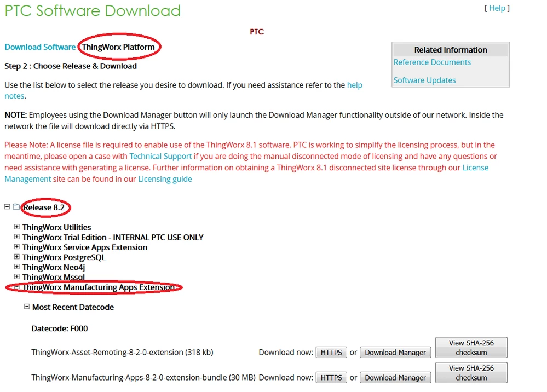
Task: Click HTTPS to download the Asset-Remoting extension
Action: [331, 352]
